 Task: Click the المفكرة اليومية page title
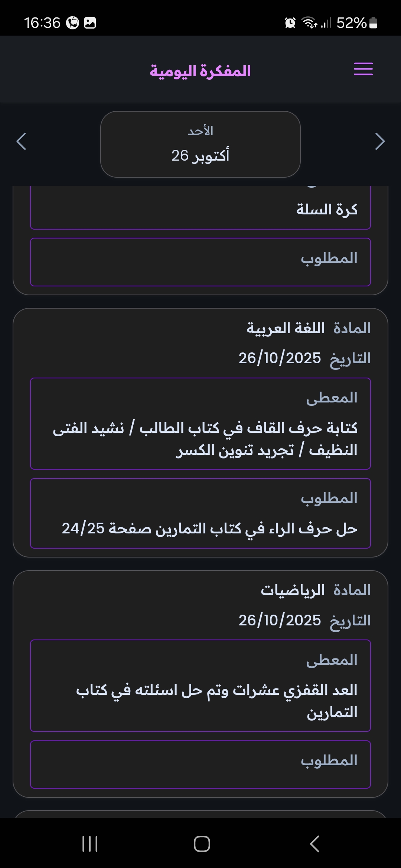coord(200,71)
